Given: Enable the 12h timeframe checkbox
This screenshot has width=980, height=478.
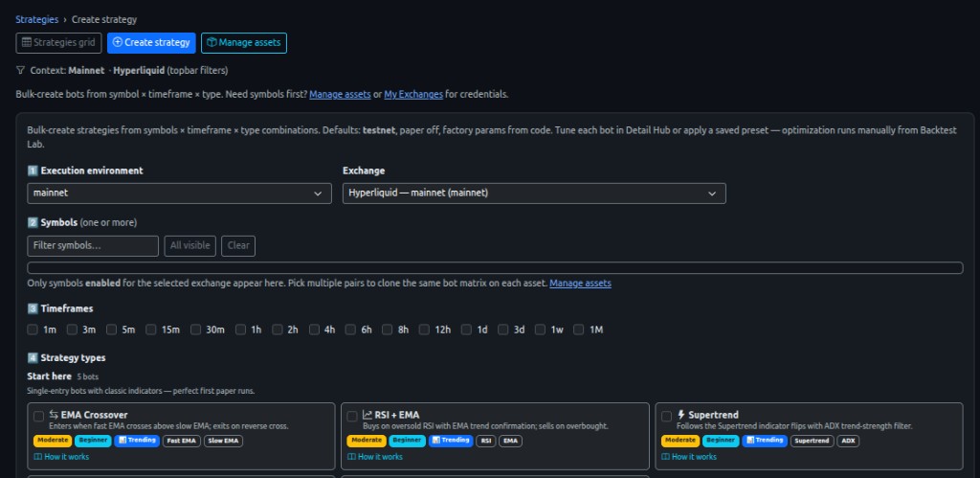Looking at the screenshot, I should [x=424, y=330].
